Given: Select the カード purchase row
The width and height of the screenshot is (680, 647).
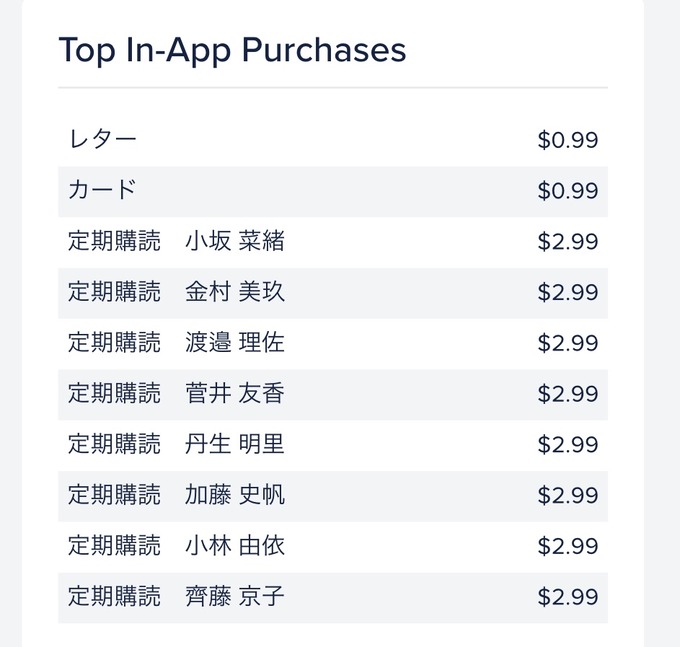Looking at the screenshot, I should 333,191.
